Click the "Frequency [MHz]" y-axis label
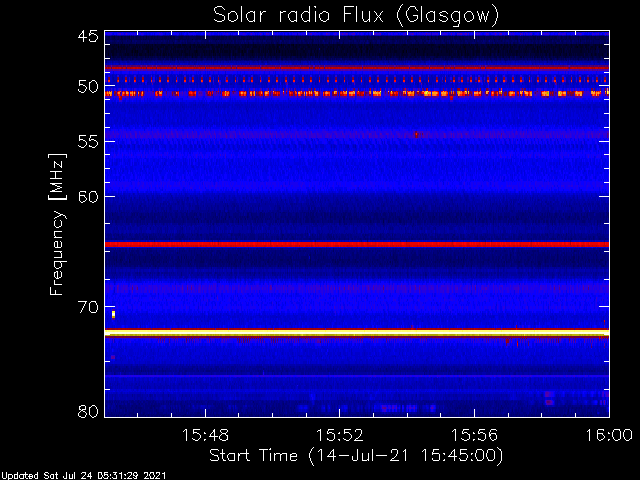The width and height of the screenshot is (640, 480). (59, 223)
